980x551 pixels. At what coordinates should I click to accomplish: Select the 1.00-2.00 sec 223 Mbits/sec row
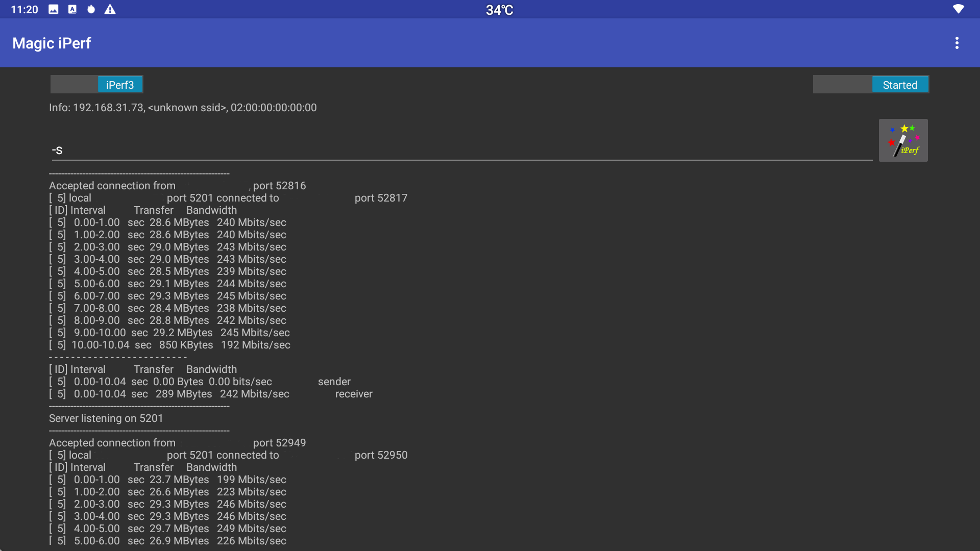(168, 492)
